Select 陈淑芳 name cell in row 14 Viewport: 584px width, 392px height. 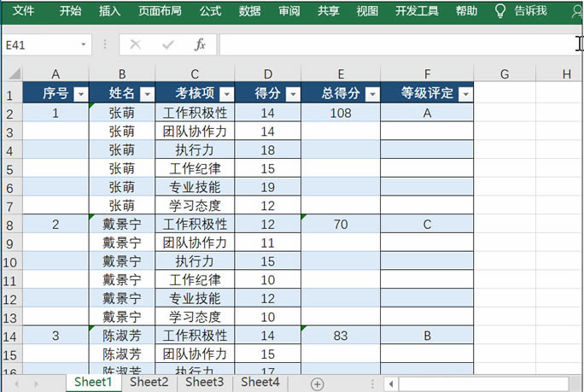[x=122, y=336]
